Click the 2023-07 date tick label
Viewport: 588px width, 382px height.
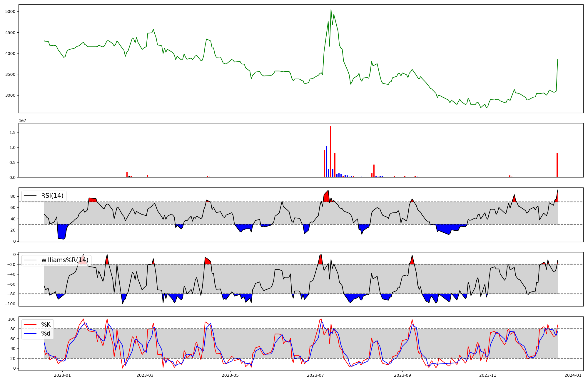coord(315,375)
